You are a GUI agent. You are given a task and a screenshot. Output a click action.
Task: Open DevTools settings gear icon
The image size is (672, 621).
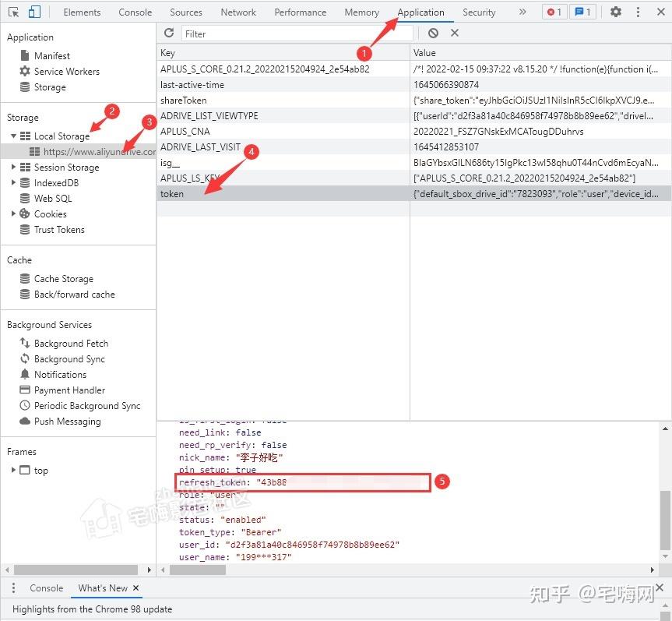click(616, 12)
